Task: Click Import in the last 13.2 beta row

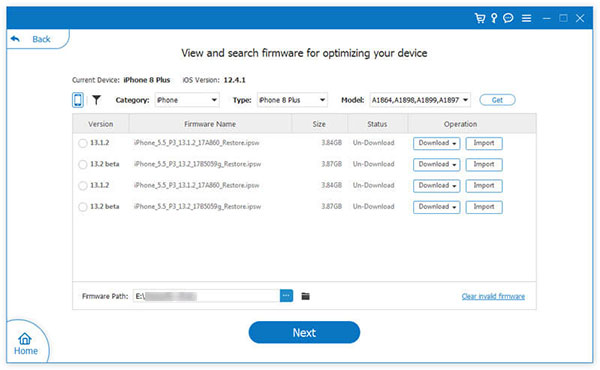Action: click(x=484, y=207)
